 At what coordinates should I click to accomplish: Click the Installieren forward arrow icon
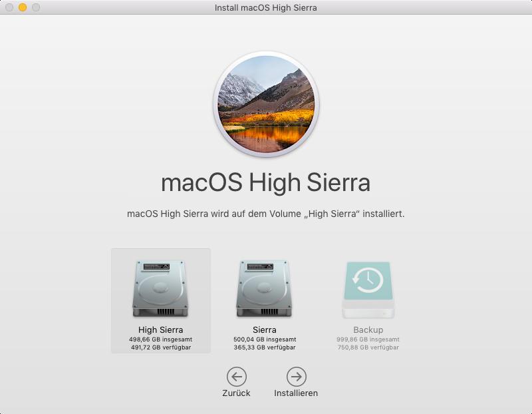coord(296,376)
